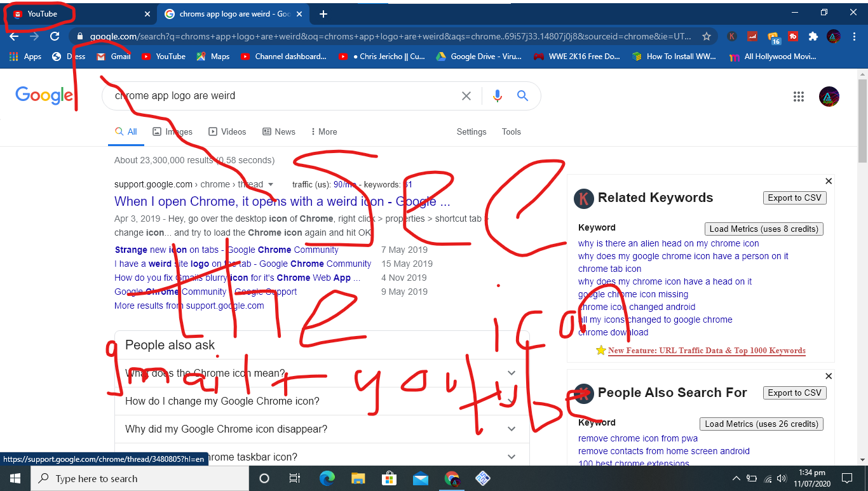Open the YouTube bookmark in bookmarks bar
The width and height of the screenshot is (868, 491).
164,57
